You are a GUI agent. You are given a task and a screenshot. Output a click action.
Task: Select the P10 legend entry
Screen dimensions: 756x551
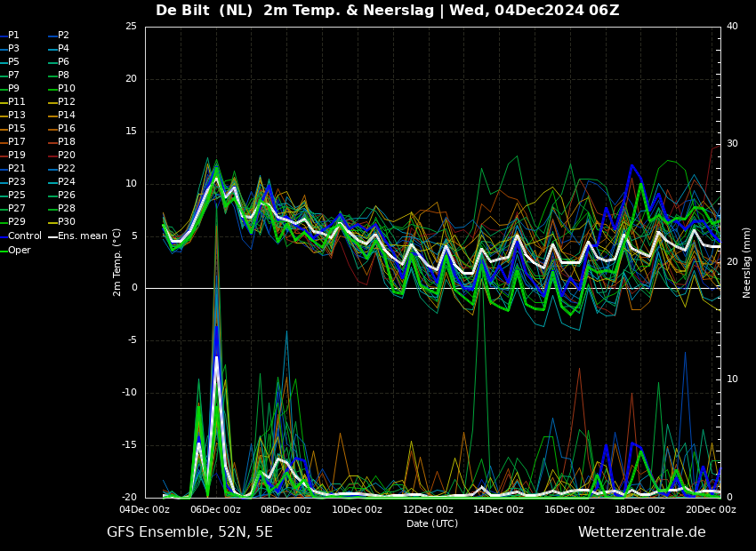click(67, 89)
